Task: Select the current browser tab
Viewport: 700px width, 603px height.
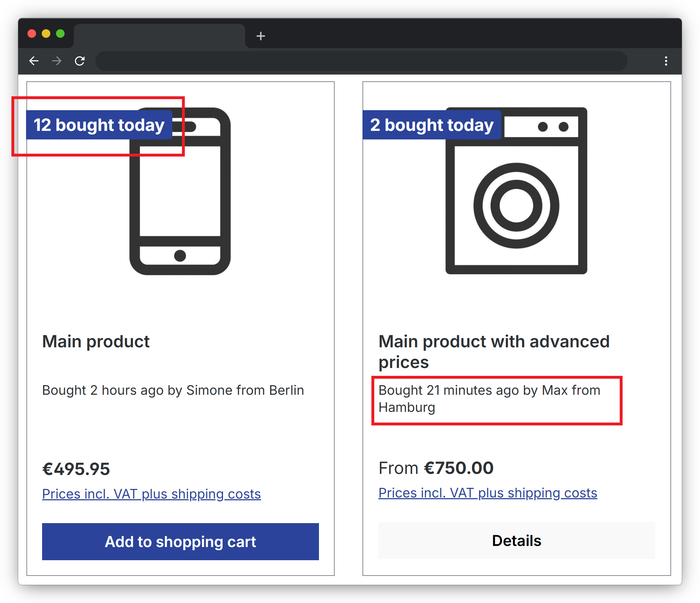Action: pos(159,36)
